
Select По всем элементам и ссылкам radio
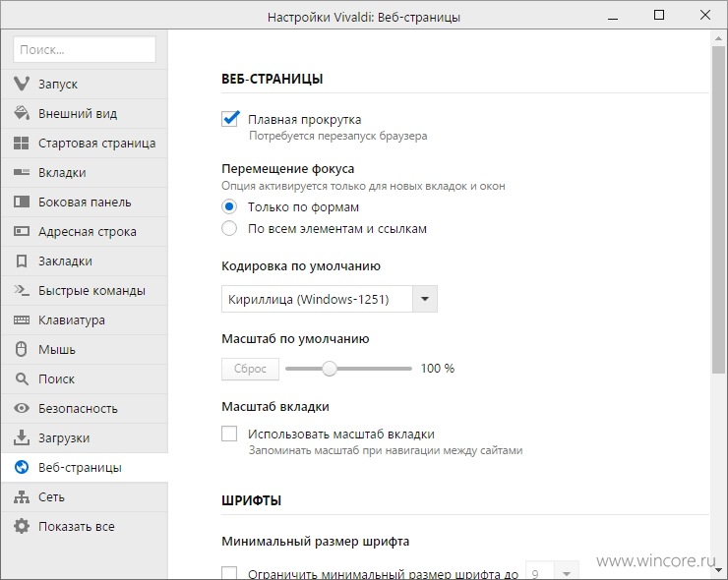tap(229, 228)
